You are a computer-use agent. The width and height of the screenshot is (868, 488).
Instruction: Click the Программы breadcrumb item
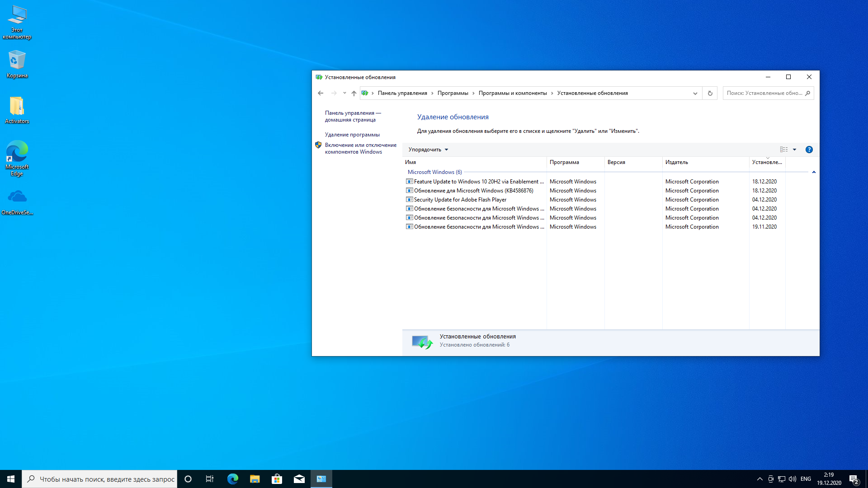(453, 93)
